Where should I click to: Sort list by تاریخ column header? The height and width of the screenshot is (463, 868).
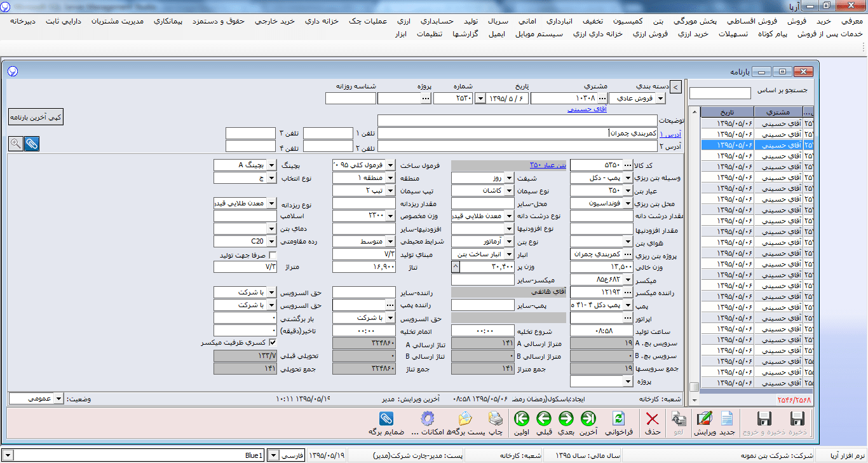pyautogui.click(x=727, y=113)
